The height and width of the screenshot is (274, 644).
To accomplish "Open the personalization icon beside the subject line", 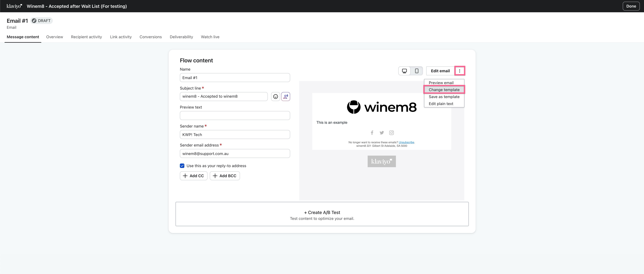I will coord(286,96).
